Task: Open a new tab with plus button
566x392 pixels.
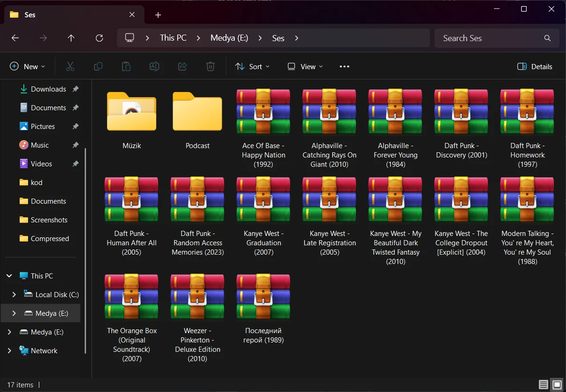Action: (x=158, y=15)
